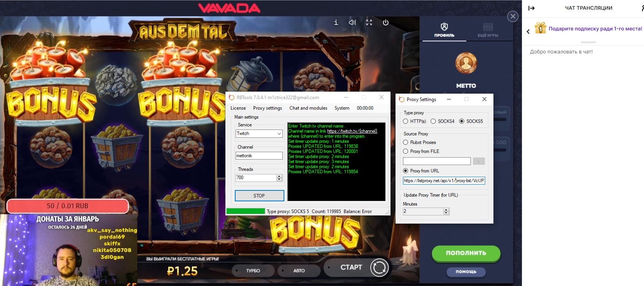Mute the slot game sound
The image size is (644, 286).
tap(352, 23)
